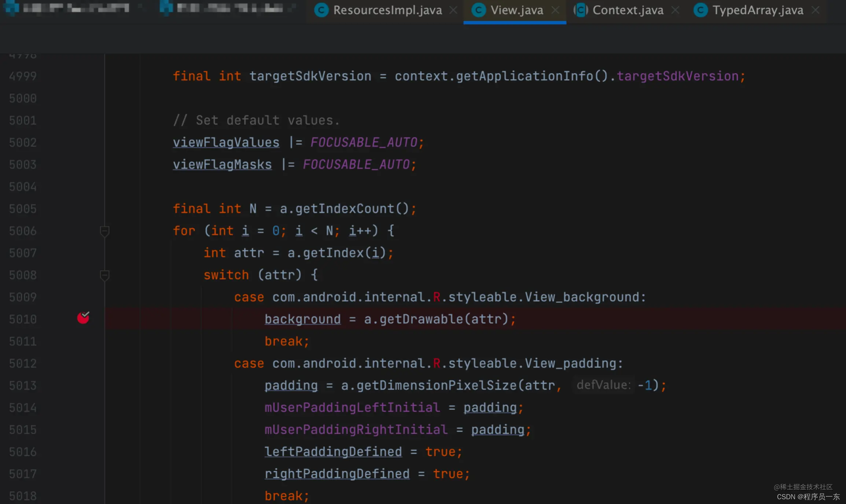The image size is (846, 504).
Task: Switch to the Context.java tab
Action: click(628, 10)
